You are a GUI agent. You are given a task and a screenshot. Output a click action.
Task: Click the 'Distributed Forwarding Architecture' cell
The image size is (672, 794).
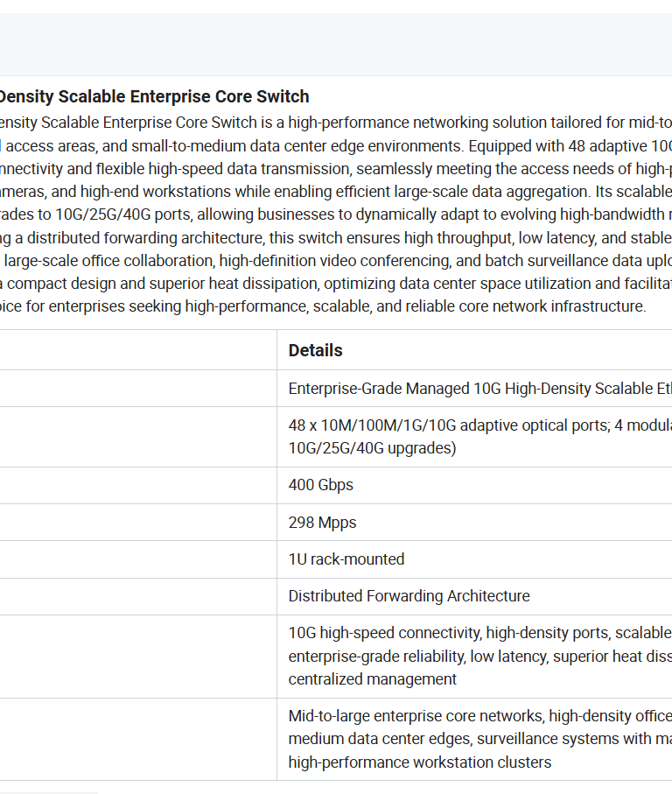click(x=409, y=596)
